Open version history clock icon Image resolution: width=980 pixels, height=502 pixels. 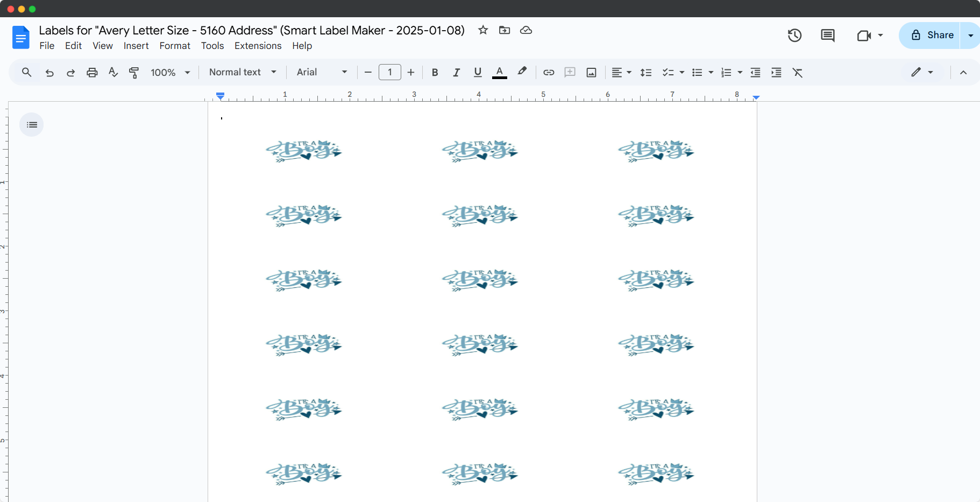(x=794, y=36)
